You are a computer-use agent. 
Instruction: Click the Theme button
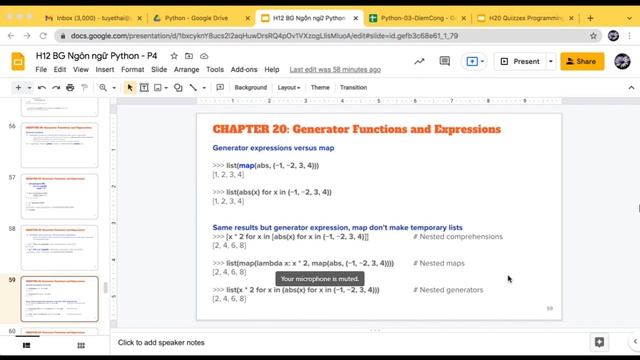pyautogui.click(x=320, y=87)
